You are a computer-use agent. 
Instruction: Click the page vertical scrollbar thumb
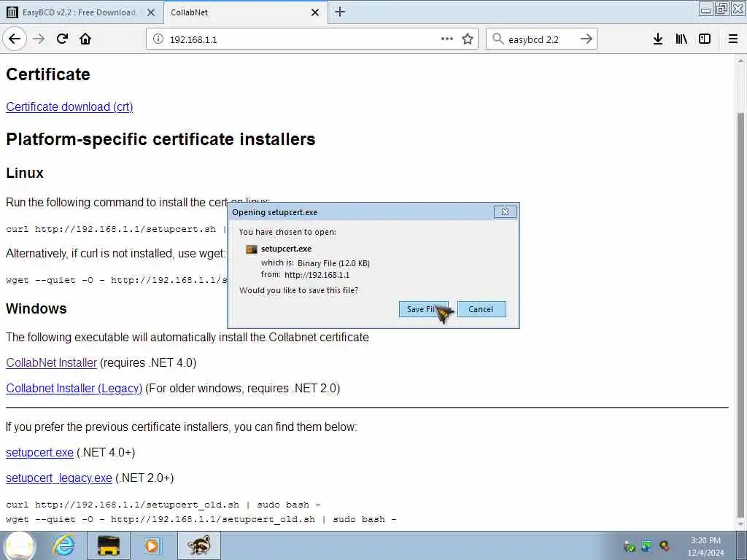pos(741,314)
